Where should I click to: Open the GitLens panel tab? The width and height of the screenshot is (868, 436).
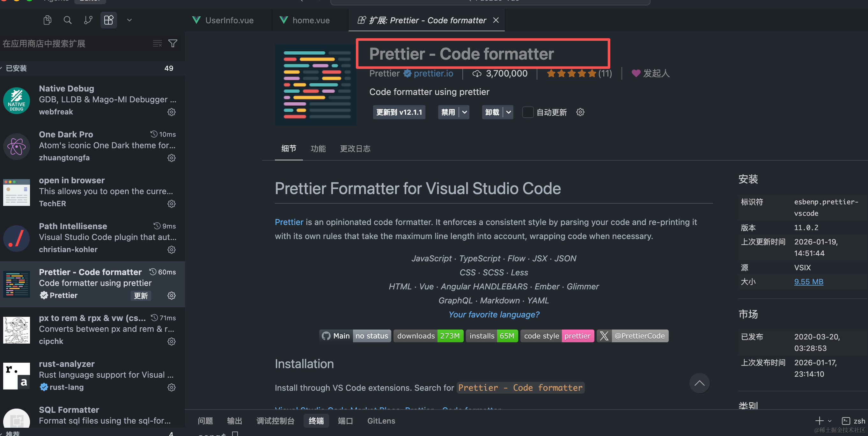tap(381, 421)
